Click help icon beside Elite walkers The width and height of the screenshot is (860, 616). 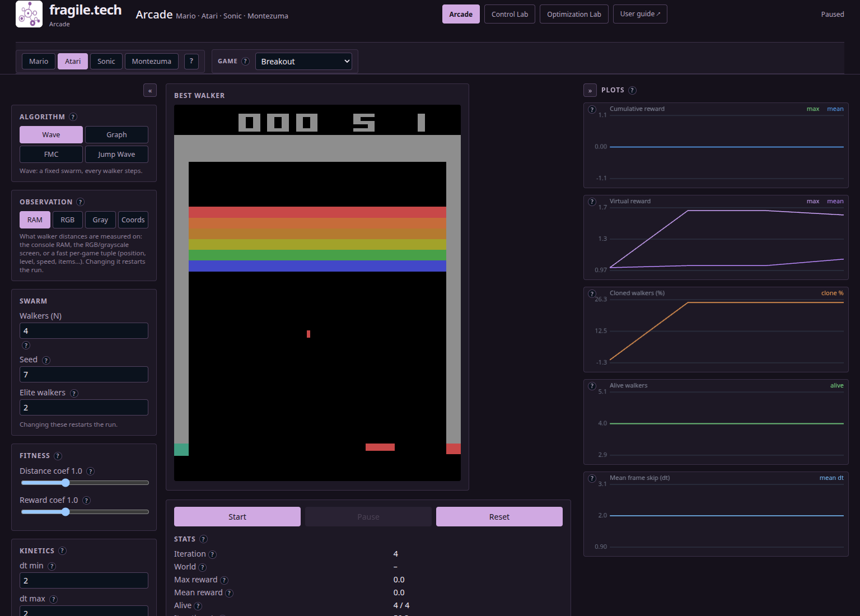[74, 393]
